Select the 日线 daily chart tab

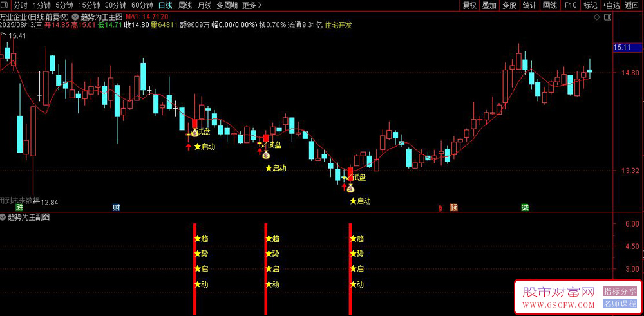coord(166,5)
